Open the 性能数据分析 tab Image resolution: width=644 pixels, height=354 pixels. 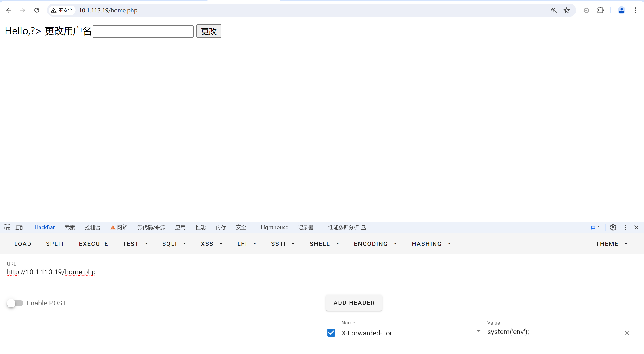347,227
